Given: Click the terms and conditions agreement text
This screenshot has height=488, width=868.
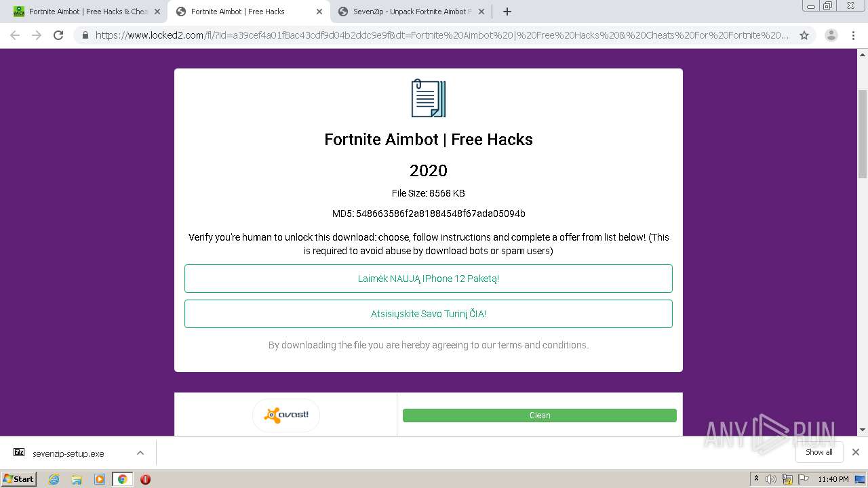Looking at the screenshot, I should coord(429,345).
